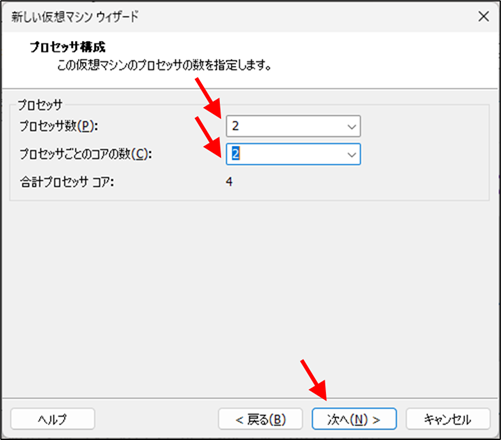Click the プロセッサ group box title

(x=40, y=105)
